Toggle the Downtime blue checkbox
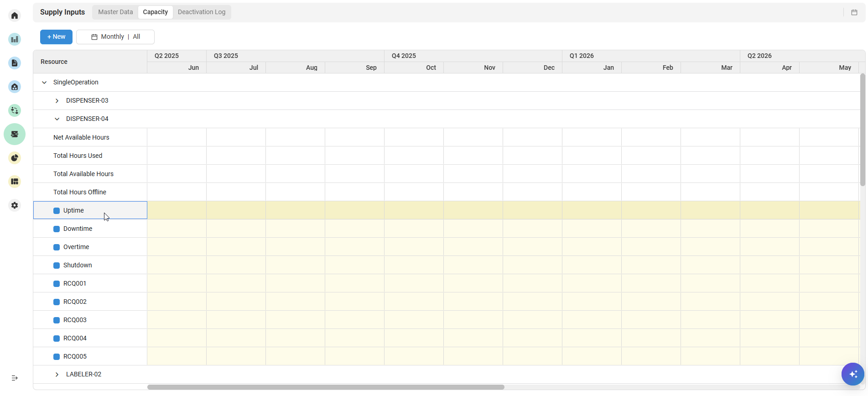This screenshot has width=868, height=396. click(57, 229)
